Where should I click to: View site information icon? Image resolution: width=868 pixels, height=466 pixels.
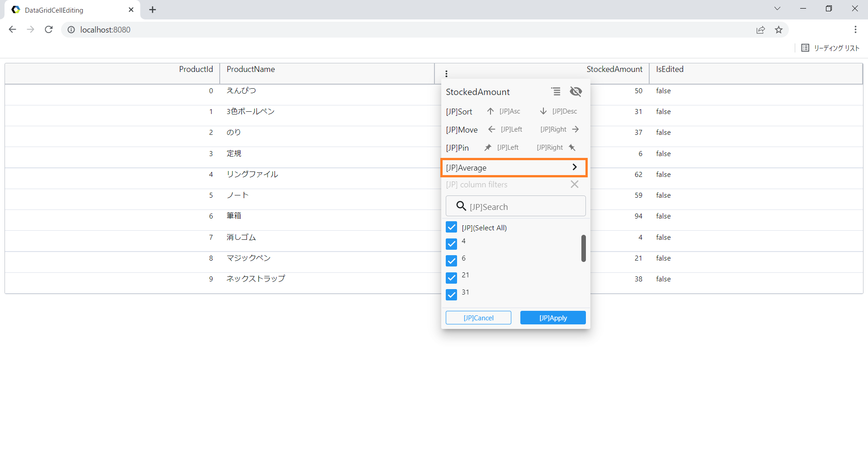[x=71, y=30]
